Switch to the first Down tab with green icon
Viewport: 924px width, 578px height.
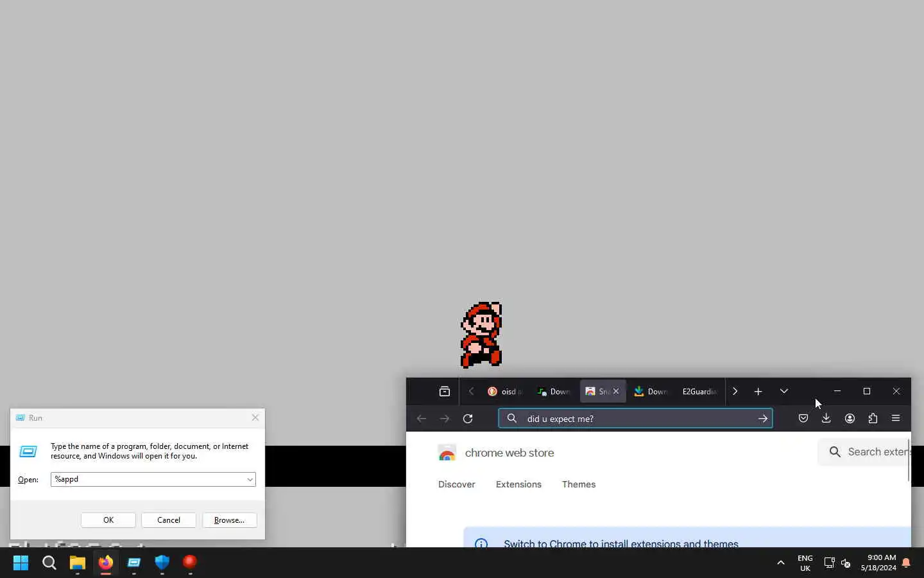click(x=554, y=391)
